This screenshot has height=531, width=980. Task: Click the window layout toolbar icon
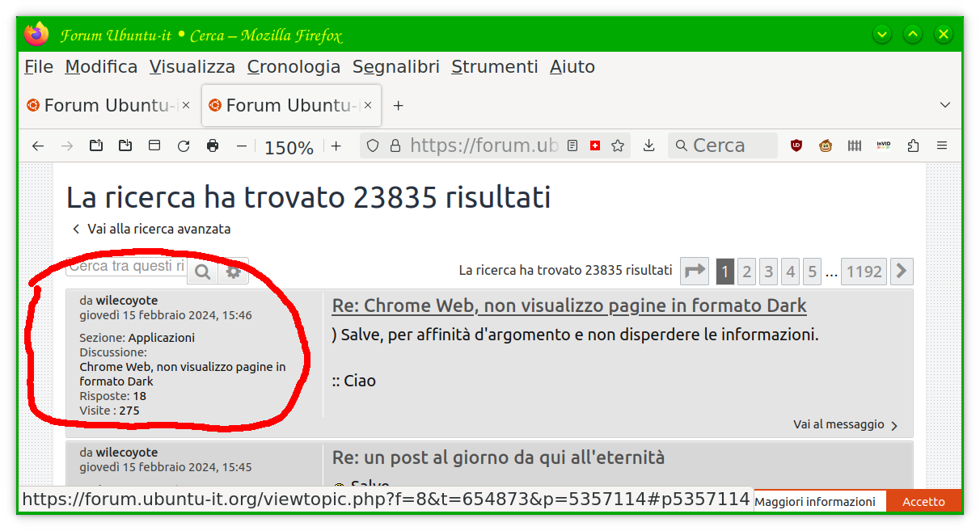pyautogui.click(x=154, y=146)
